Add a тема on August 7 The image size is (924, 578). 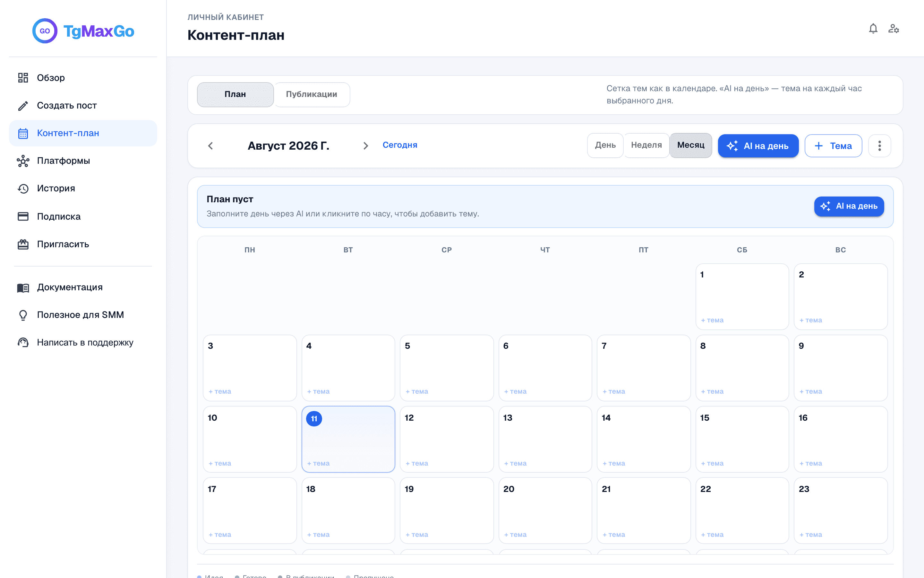tap(614, 391)
